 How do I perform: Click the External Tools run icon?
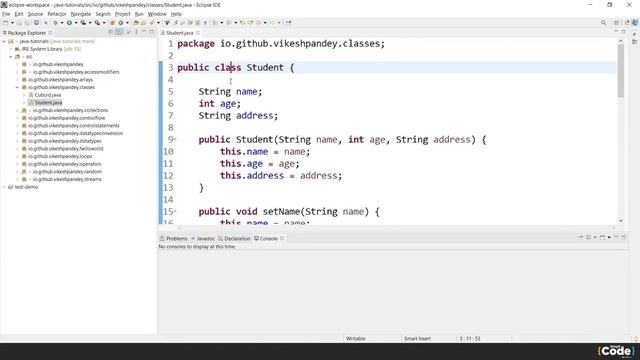click(x=97, y=23)
